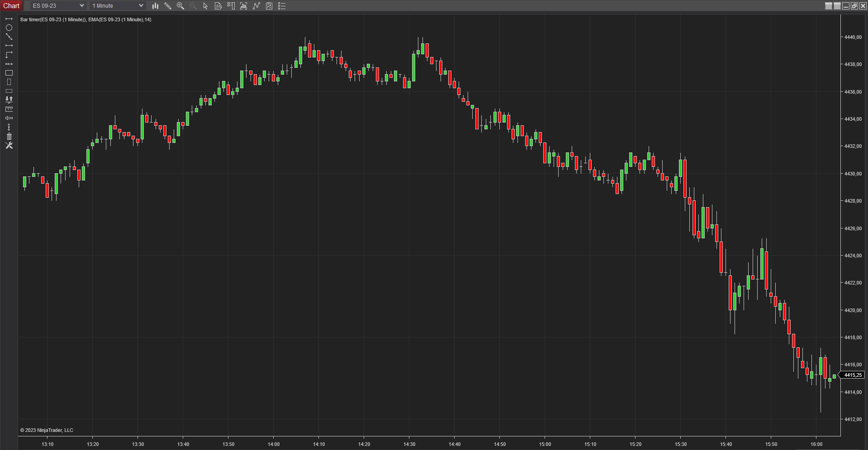Open the drawing tools pencil menu
This screenshot has height=450, width=868.
point(168,6)
